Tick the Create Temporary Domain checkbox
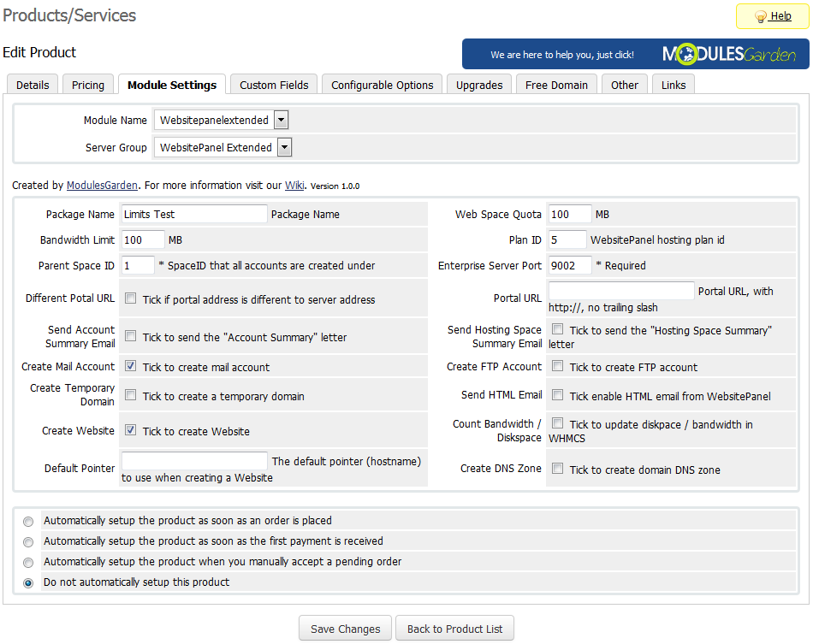 click(x=131, y=395)
